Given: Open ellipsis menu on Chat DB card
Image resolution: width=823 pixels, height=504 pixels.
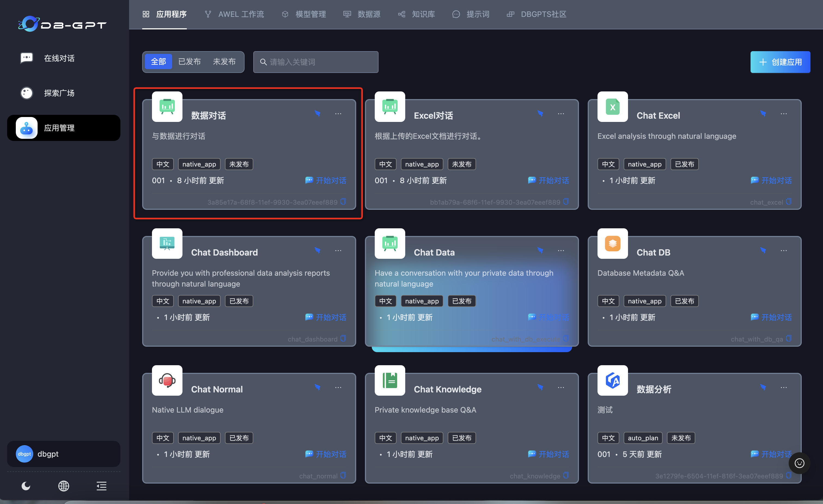Looking at the screenshot, I should tap(784, 250).
